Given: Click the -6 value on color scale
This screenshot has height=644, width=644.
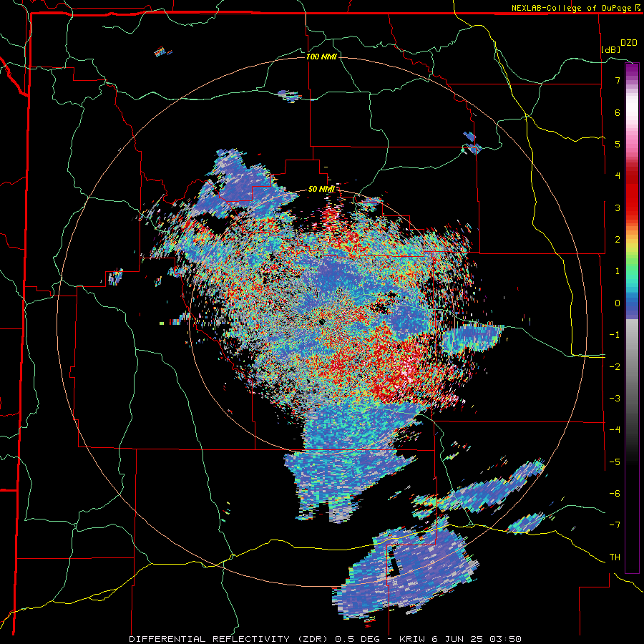Looking at the screenshot, I should pos(615,493).
